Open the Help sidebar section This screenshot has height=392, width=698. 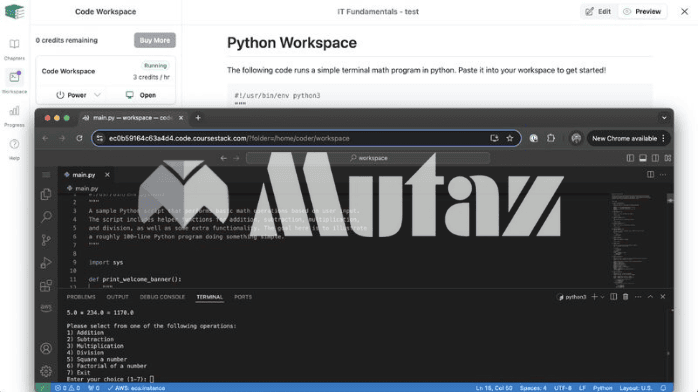[14, 149]
